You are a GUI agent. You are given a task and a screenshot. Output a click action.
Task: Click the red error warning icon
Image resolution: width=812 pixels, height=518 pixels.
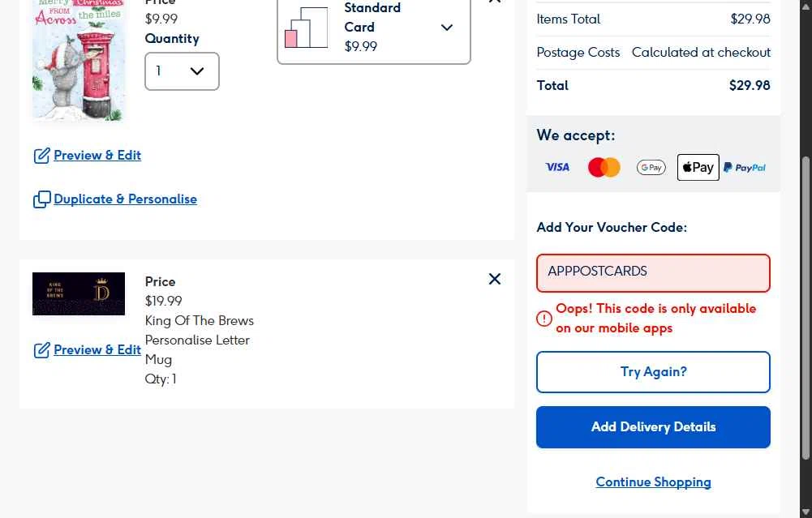pyautogui.click(x=544, y=319)
